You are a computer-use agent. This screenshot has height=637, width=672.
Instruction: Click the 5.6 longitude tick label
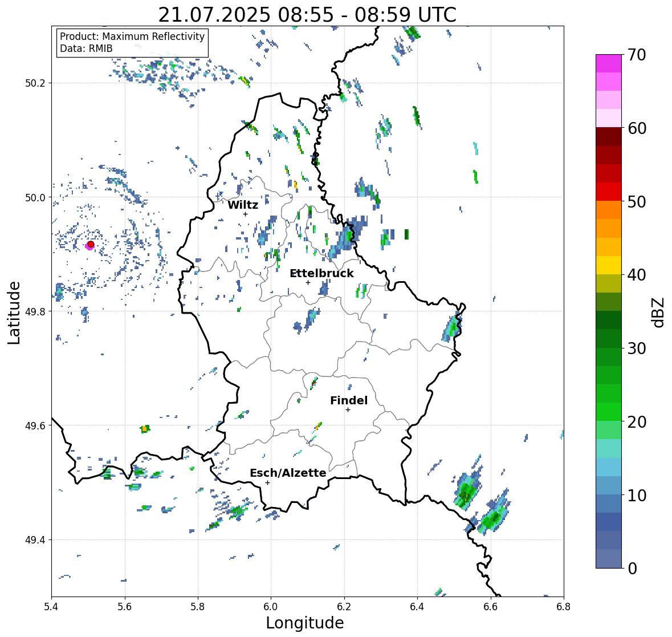125,606
